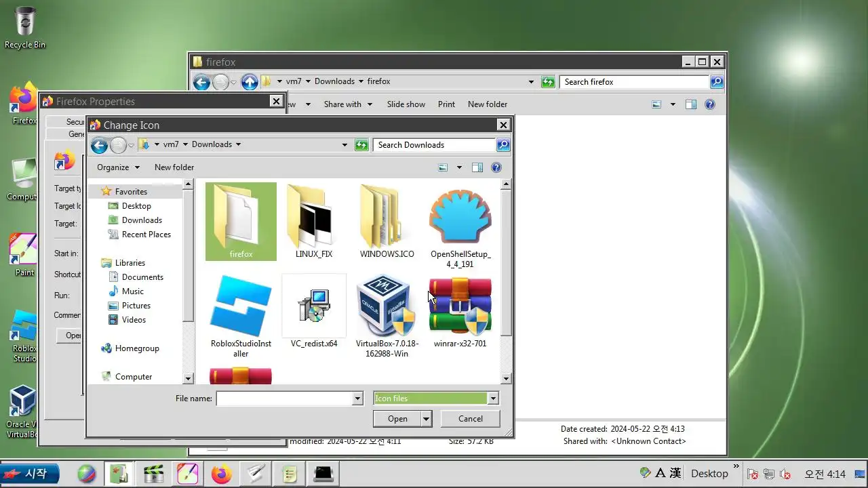Click the Search Downloads field
Image resolution: width=868 pixels, height=488 pixels.
click(x=434, y=145)
